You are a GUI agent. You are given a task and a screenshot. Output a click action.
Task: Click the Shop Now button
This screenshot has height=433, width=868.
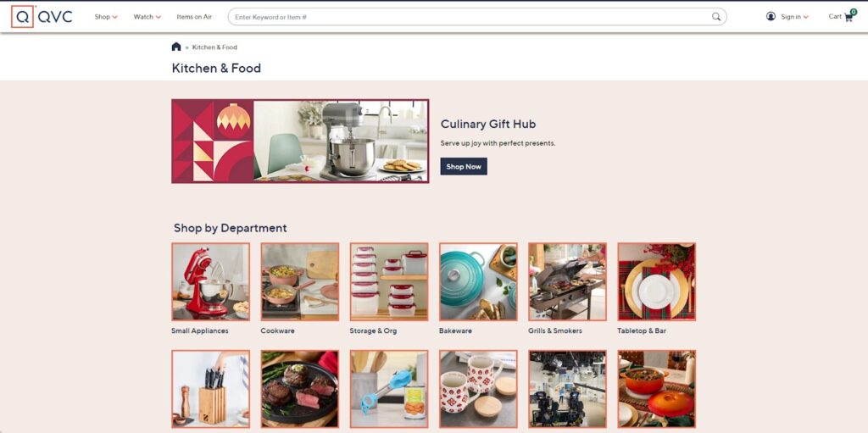click(464, 166)
